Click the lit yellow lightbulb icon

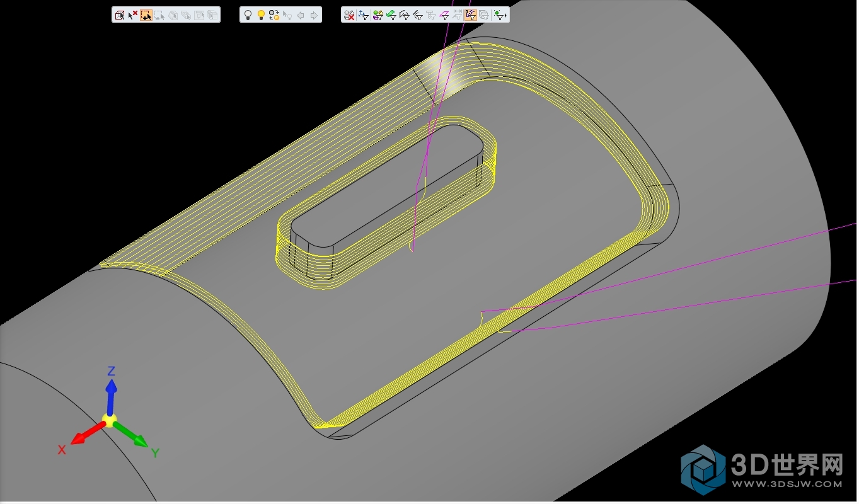pos(261,15)
